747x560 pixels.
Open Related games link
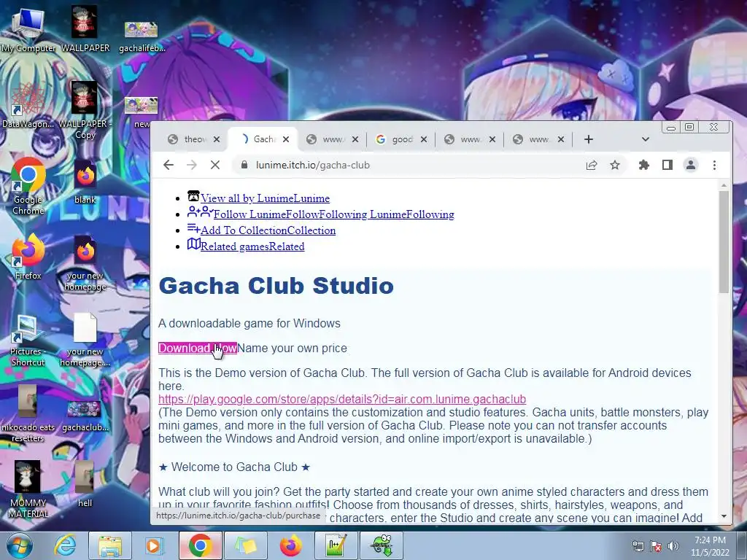252,246
